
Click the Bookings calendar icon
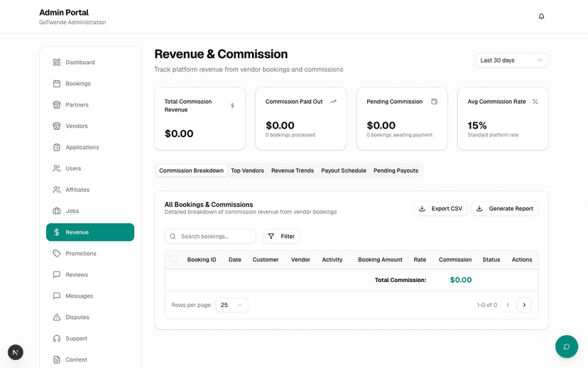57,84
